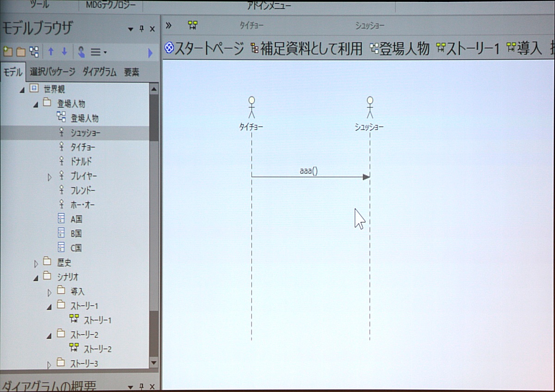The height and width of the screenshot is (392, 555).
Task: Collapse the 登場人物 package
Action: coord(36,104)
